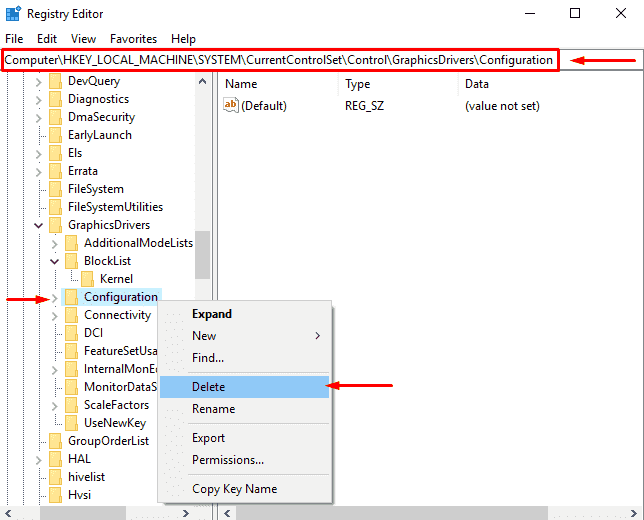Open the Help menu
Screen dimensions: 644x520
(x=183, y=39)
